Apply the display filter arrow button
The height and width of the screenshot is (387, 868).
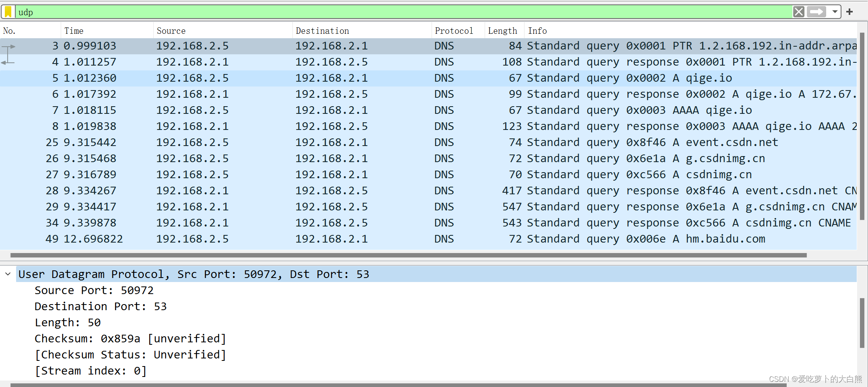(x=817, y=12)
